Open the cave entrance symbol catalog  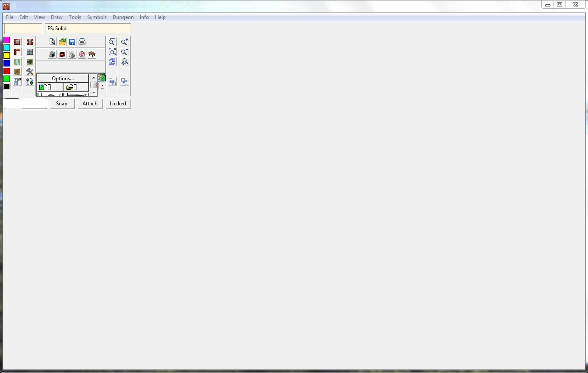point(52,54)
